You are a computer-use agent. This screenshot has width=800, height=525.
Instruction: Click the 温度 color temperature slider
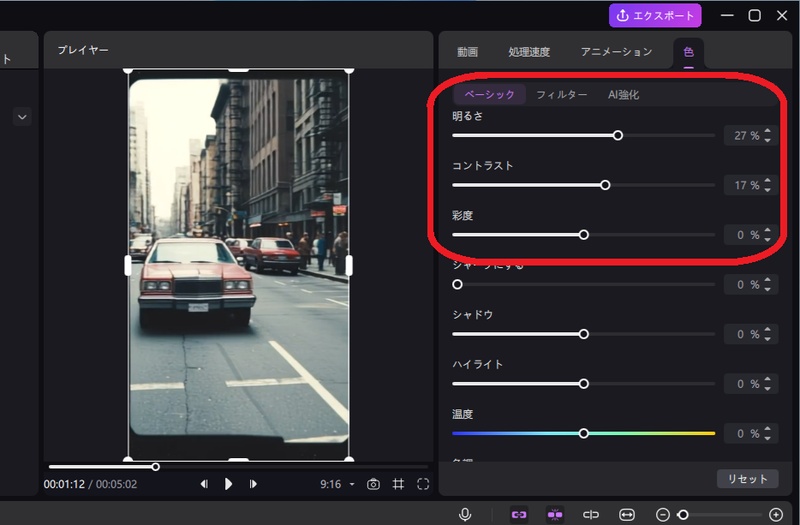tap(584, 433)
